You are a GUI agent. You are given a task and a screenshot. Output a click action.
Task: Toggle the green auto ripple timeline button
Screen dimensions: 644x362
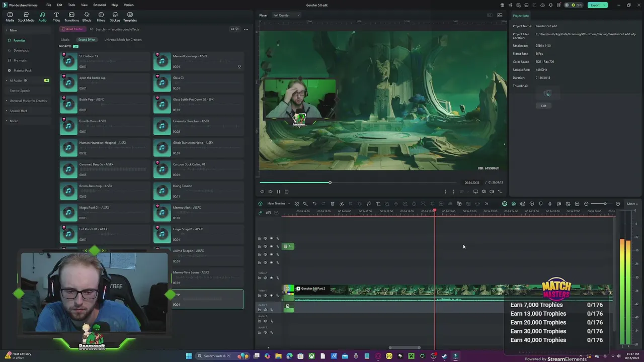tap(505, 204)
